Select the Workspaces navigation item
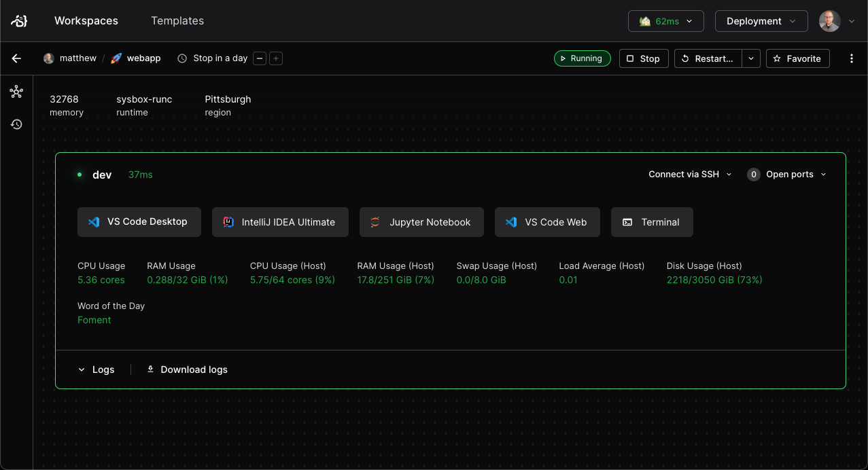The height and width of the screenshot is (470, 868). point(86,20)
